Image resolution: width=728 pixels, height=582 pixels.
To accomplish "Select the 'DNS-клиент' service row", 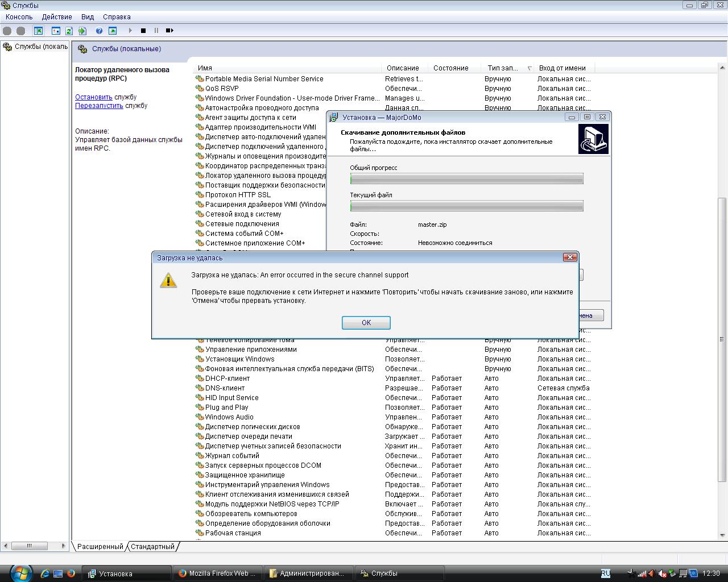I will pyautogui.click(x=225, y=388).
